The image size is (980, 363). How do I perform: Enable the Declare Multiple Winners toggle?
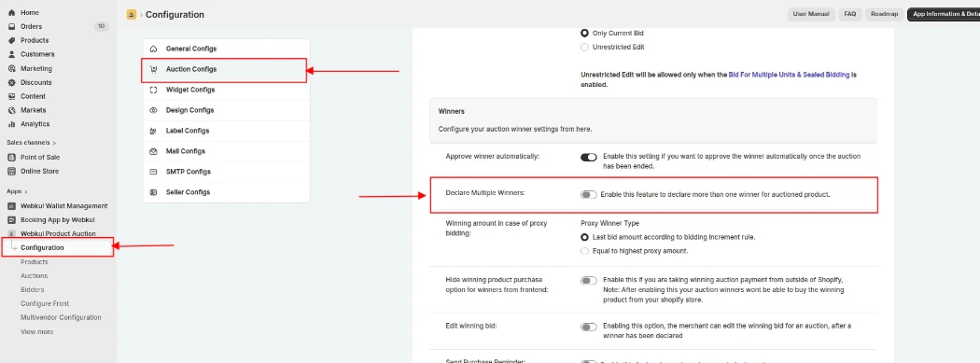point(589,195)
